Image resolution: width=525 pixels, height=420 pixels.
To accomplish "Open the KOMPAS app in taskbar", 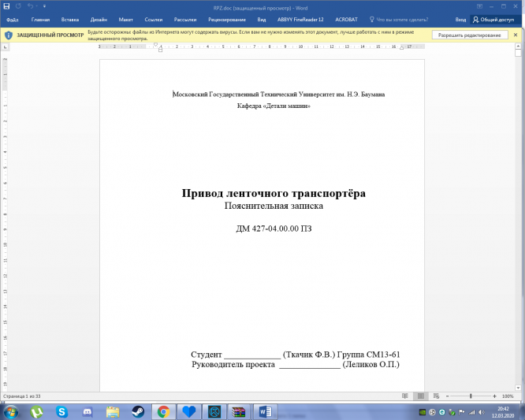I will point(214,412).
